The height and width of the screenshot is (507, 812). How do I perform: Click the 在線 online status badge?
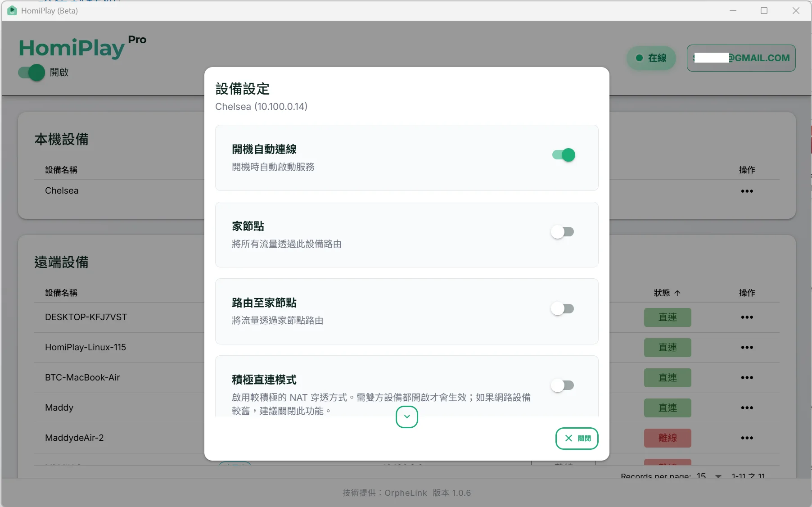tap(651, 58)
